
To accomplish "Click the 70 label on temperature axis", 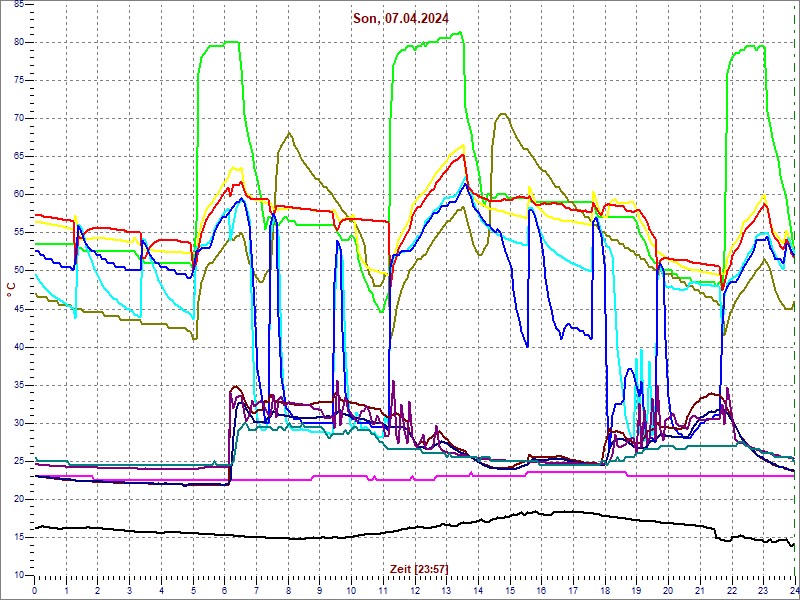I will click(19, 118).
